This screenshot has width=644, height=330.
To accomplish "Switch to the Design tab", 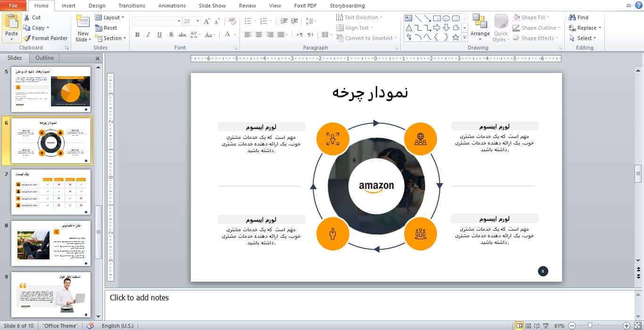I will (97, 6).
